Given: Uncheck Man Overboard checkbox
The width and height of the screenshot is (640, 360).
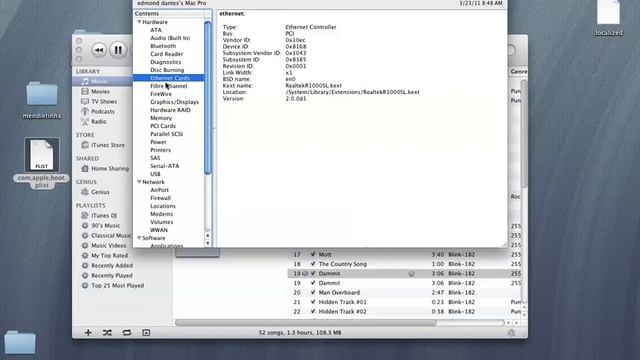Looking at the screenshot, I should [313, 293].
